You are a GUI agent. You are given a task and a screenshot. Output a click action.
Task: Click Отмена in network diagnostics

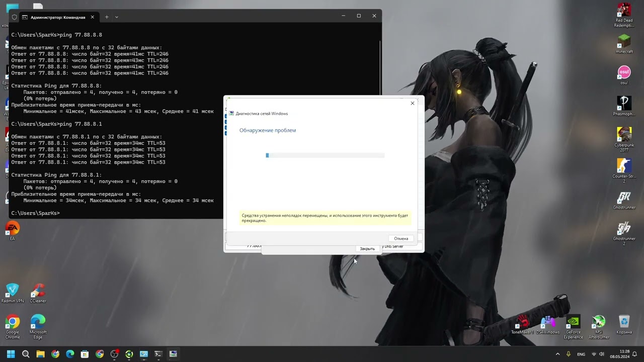pyautogui.click(x=401, y=238)
